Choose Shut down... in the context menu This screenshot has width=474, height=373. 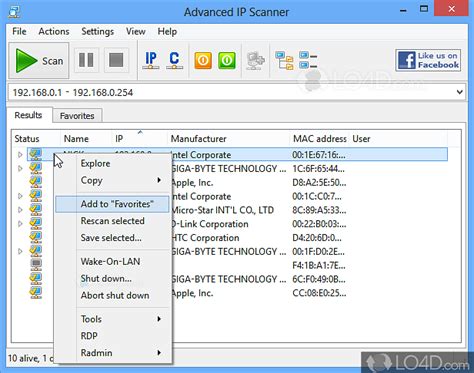point(113,279)
